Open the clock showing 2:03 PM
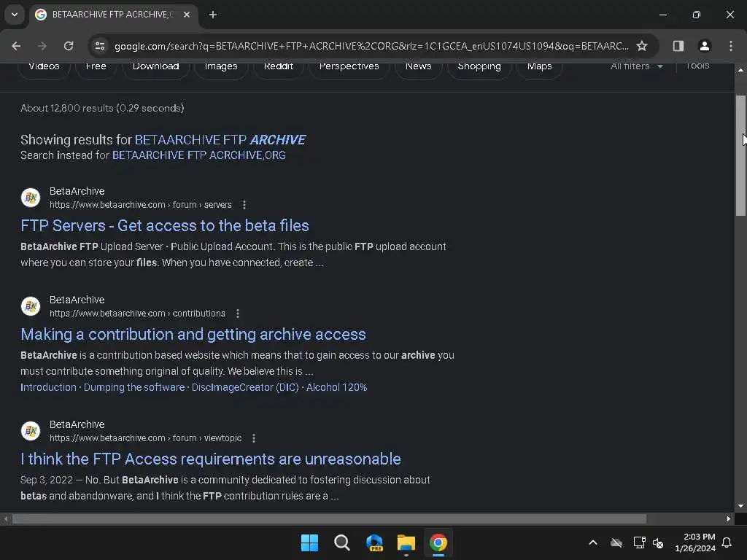The width and height of the screenshot is (747, 560). pyautogui.click(x=695, y=542)
